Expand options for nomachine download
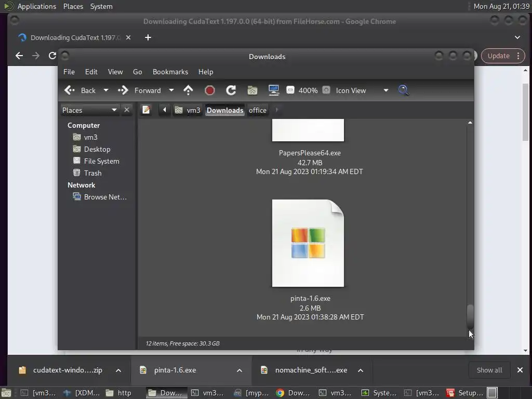Viewport: 532px width, 399px height. (361, 370)
